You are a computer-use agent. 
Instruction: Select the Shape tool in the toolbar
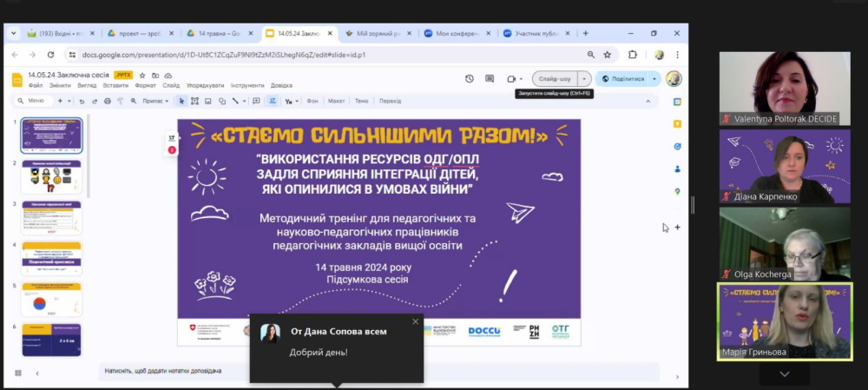coord(221,101)
